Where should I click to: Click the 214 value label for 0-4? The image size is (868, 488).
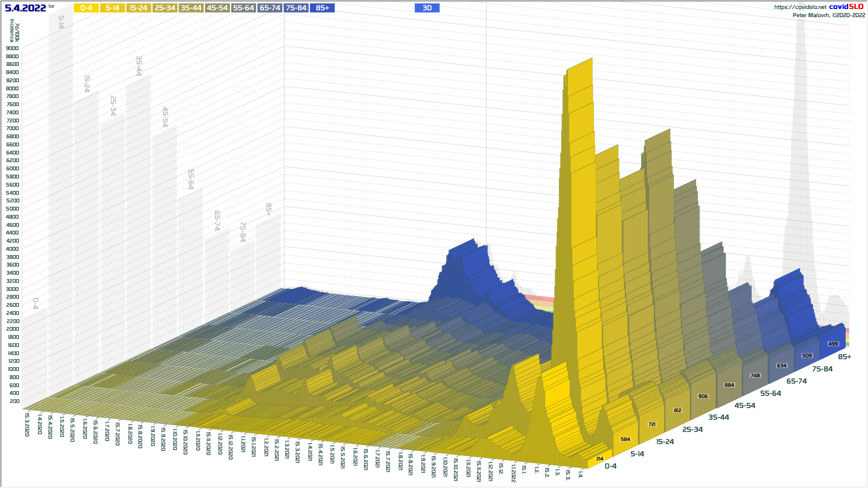pos(599,459)
